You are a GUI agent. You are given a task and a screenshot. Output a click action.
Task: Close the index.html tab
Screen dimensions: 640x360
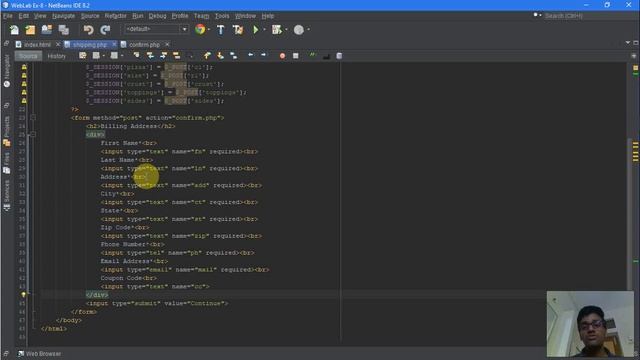[x=58, y=44]
